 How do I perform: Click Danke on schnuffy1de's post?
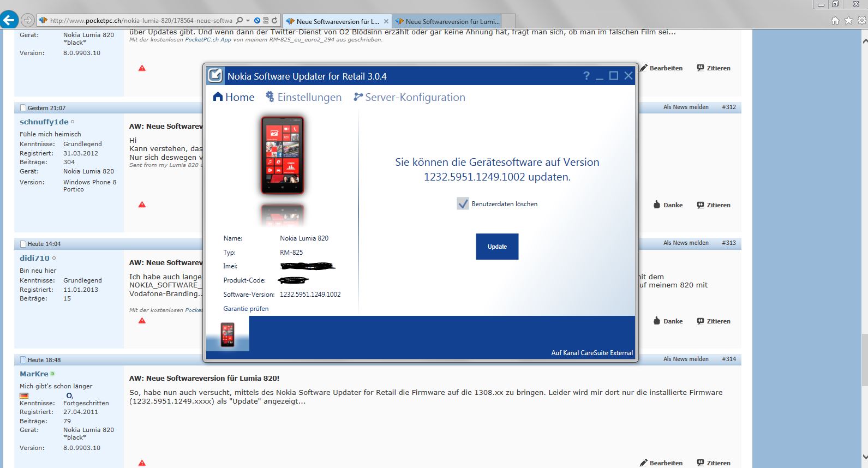click(x=668, y=205)
